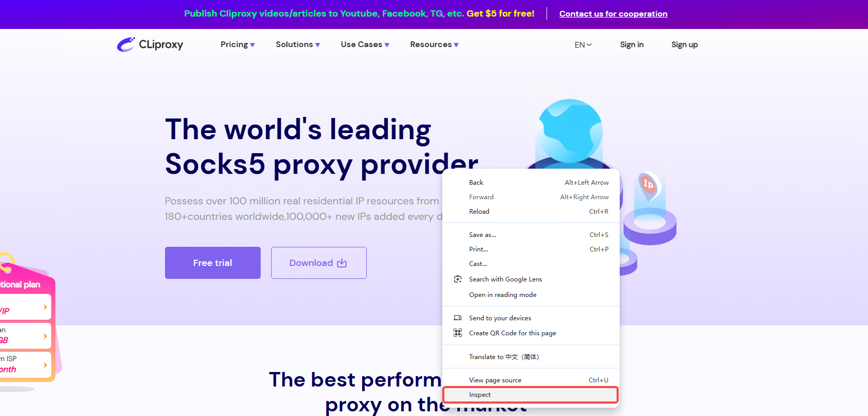The width and height of the screenshot is (868, 416).
Task: Click the download arrow icon in Download button
Action: (342, 263)
